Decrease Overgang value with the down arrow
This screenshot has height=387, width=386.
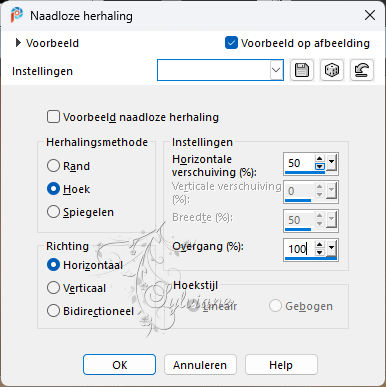click(x=319, y=252)
